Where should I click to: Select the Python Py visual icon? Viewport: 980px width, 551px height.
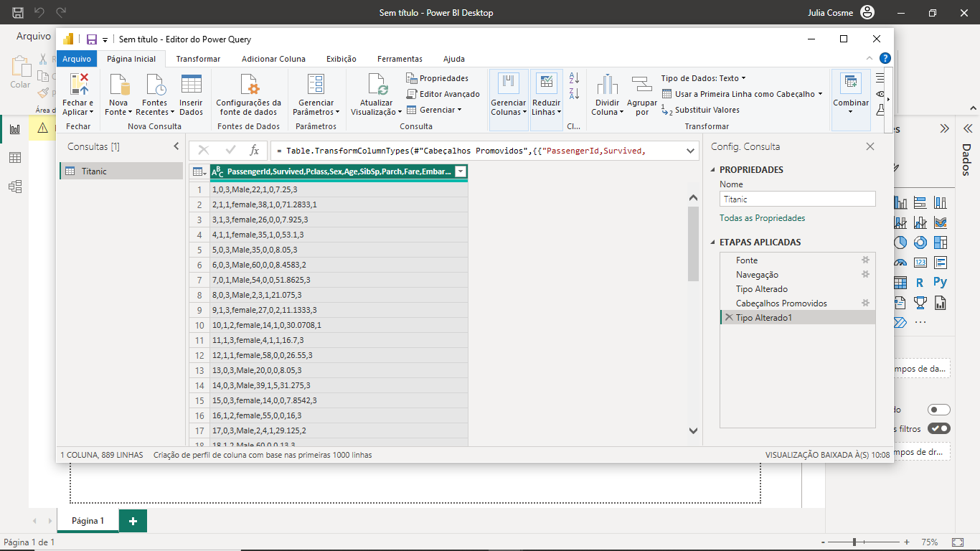pos(940,283)
